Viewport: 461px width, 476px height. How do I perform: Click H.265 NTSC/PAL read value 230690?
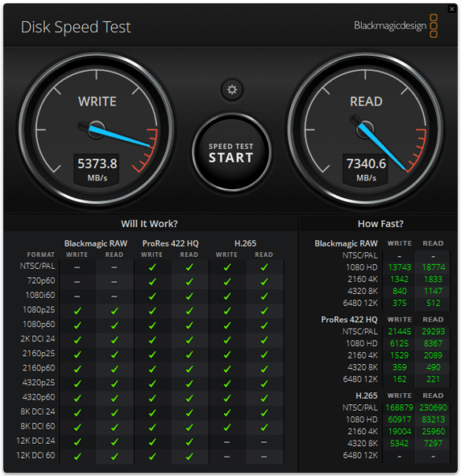click(433, 407)
